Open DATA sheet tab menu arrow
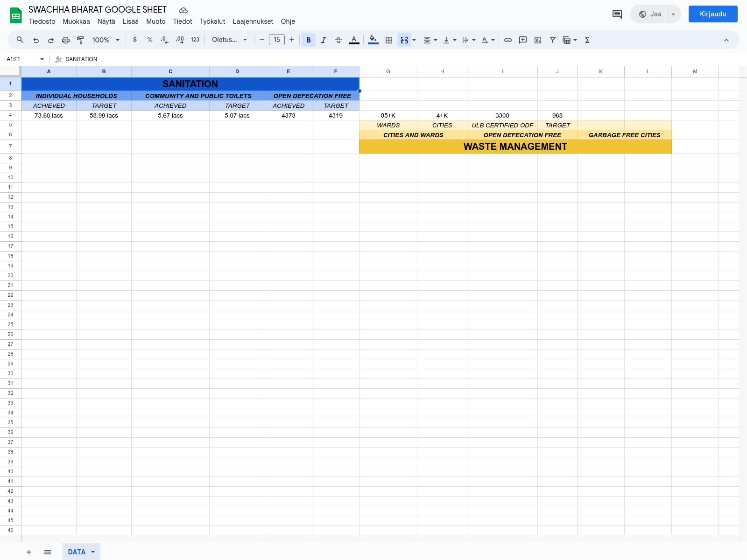 coord(93,552)
